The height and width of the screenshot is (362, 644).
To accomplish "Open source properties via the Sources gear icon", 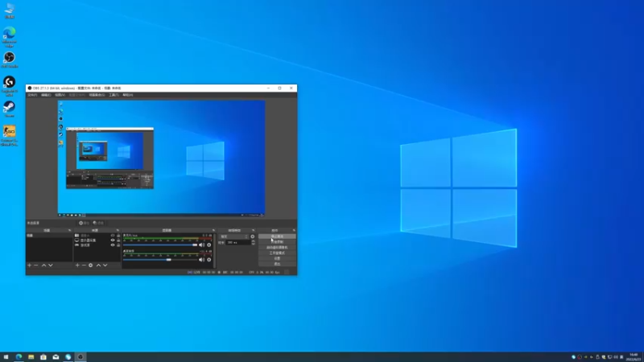I will click(91, 265).
